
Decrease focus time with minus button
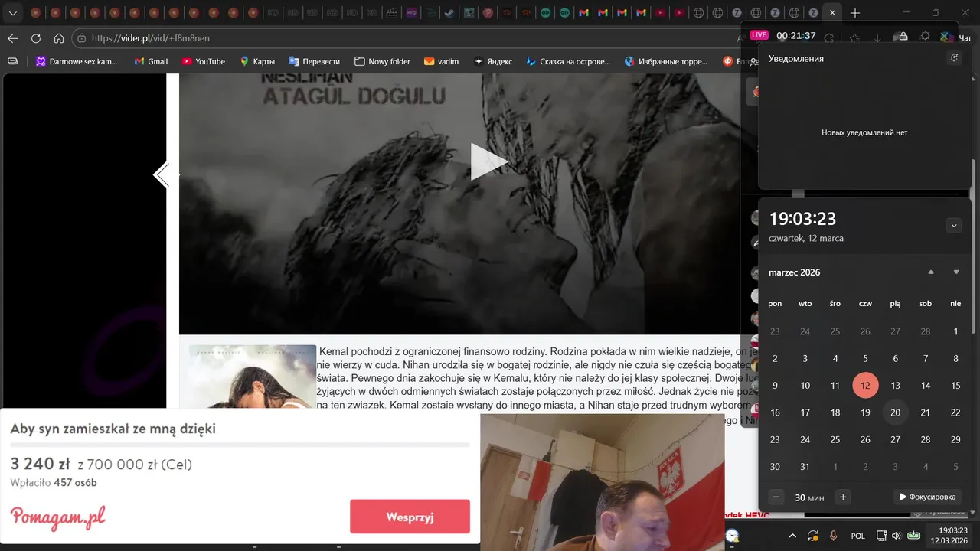pos(776,497)
